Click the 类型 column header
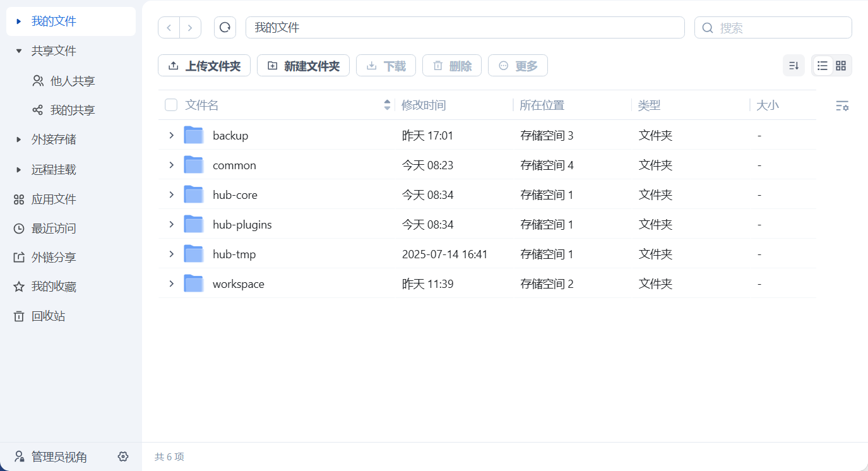The image size is (868, 471). click(649, 105)
